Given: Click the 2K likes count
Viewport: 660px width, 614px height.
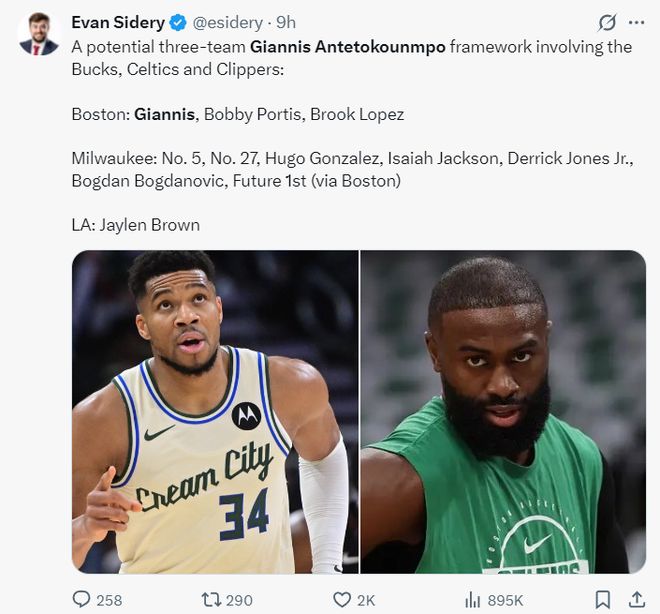Looking at the screenshot, I should pyautogui.click(x=366, y=600).
